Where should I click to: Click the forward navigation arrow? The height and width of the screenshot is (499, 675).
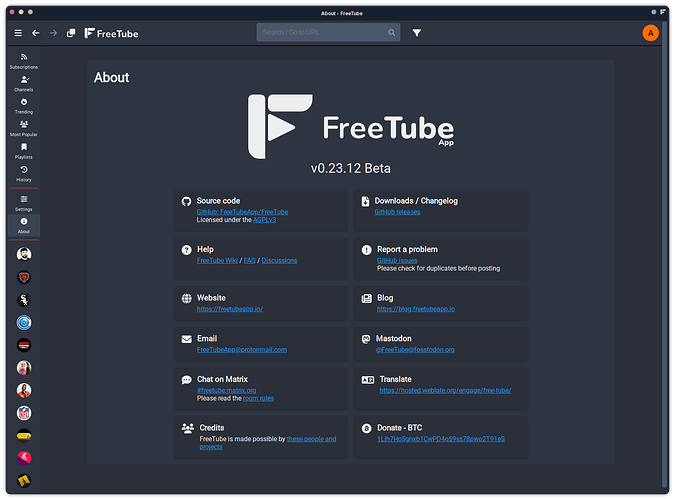click(x=53, y=33)
